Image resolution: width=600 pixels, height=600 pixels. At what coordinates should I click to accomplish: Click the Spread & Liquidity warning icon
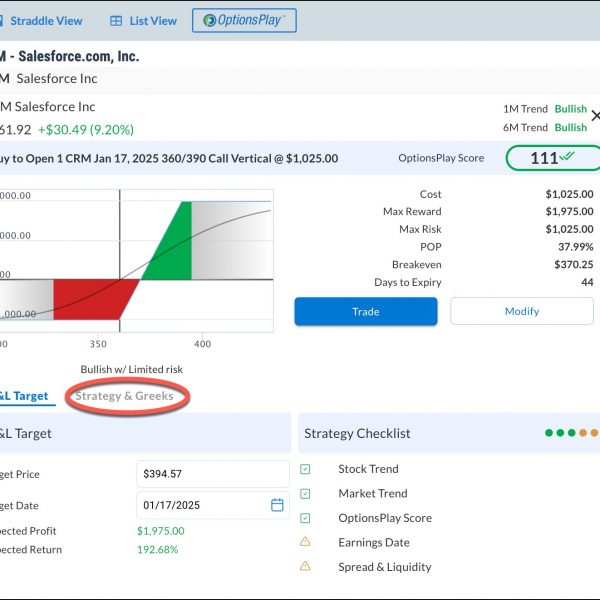(305, 566)
